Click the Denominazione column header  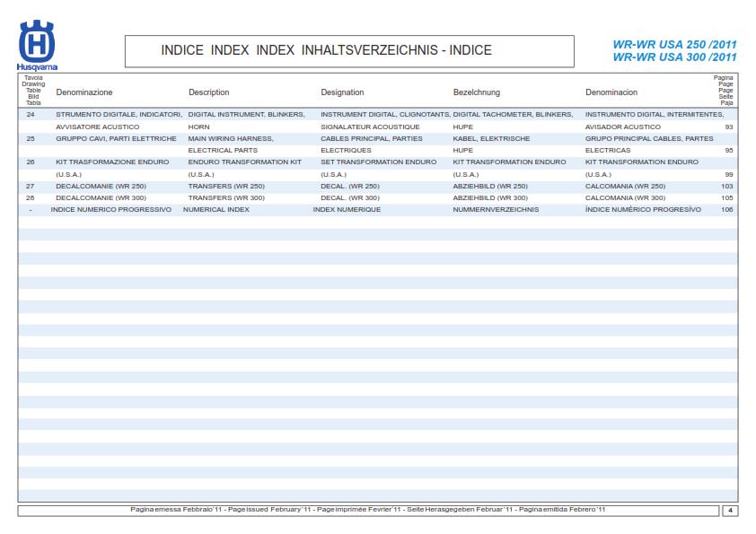(84, 92)
